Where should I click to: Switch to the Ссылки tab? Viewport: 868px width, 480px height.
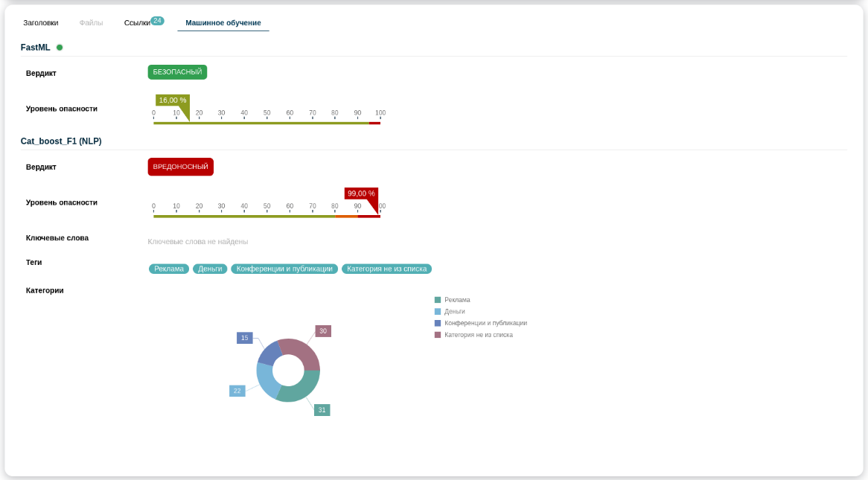tap(137, 23)
